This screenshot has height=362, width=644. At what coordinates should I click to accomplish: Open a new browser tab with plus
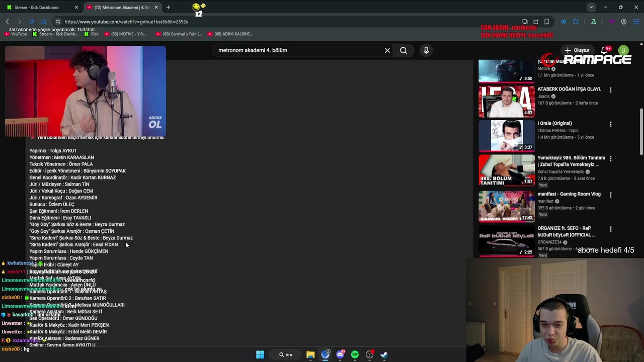(168, 8)
